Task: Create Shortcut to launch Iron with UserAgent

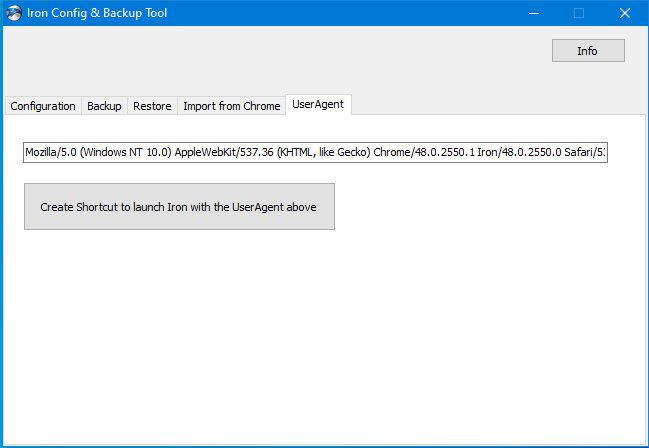Action: click(179, 207)
